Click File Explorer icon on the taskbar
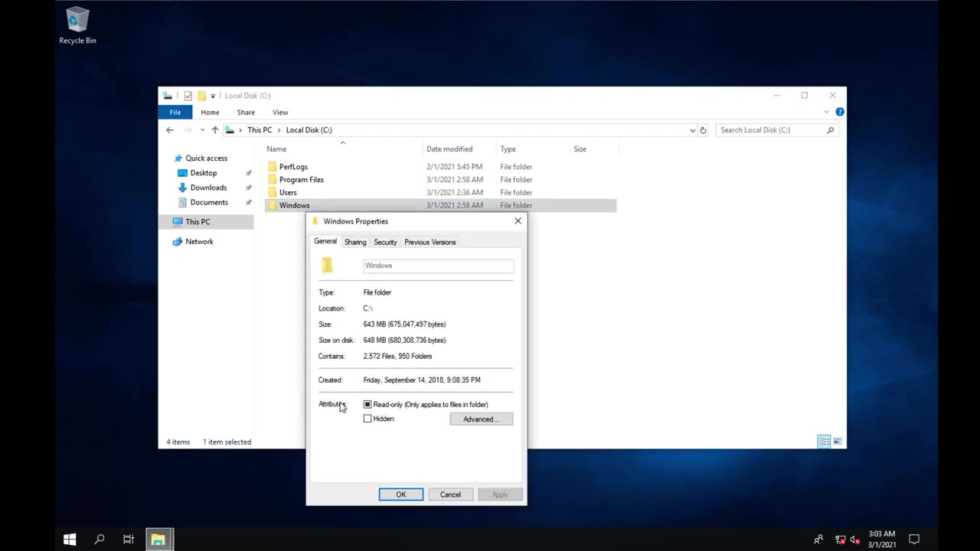The height and width of the screenshot is (551, 980). pyautogui.click(x=158, y=540)
